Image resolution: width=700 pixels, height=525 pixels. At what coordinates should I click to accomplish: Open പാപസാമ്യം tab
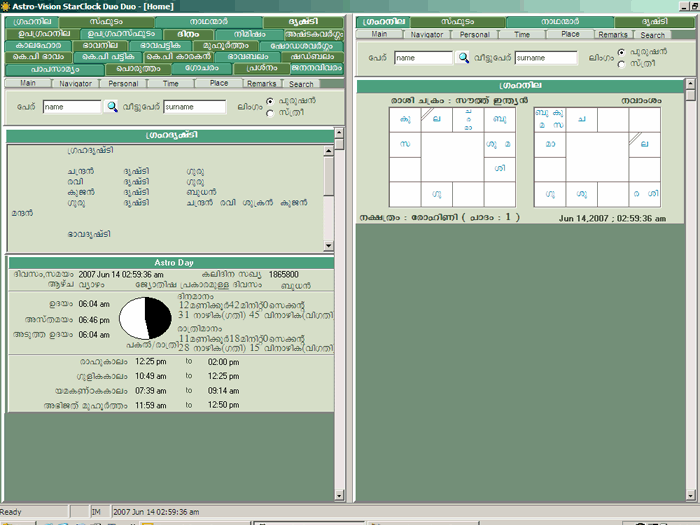[x=55, y=69]
